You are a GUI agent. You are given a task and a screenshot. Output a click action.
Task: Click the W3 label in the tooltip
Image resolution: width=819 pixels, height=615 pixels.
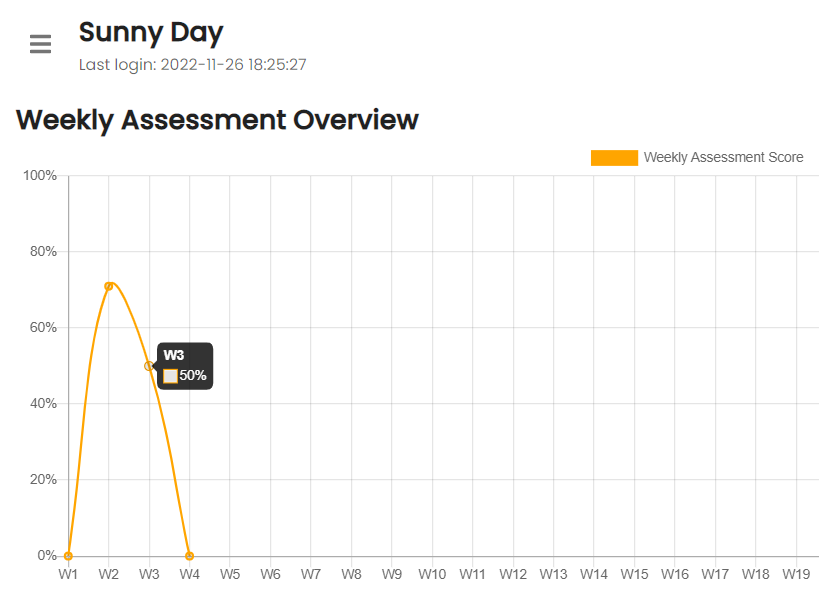click(x=173, y=354)
